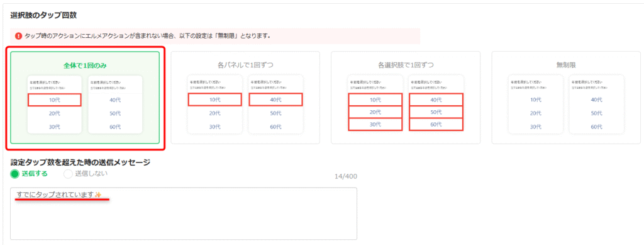The height and width of the screenshot is (245, 644).
Task: Click the 選択肢のタップ回数 heading
Action: point(43,16)
